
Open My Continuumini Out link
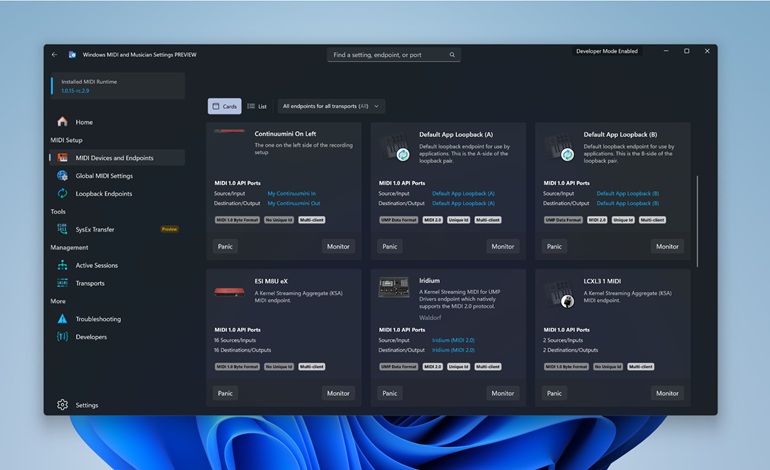click(294, 203)
